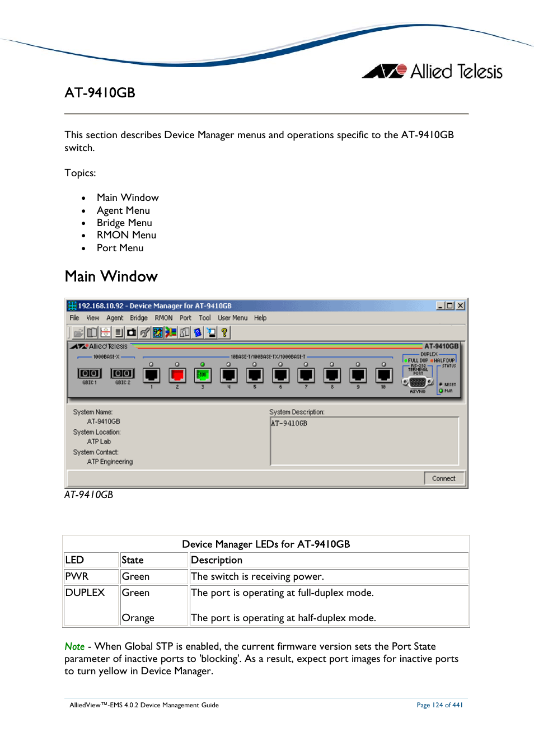Click the Allied Telesis logo in header
Viewport: 534px width, 756px height.
pos(432,71)
